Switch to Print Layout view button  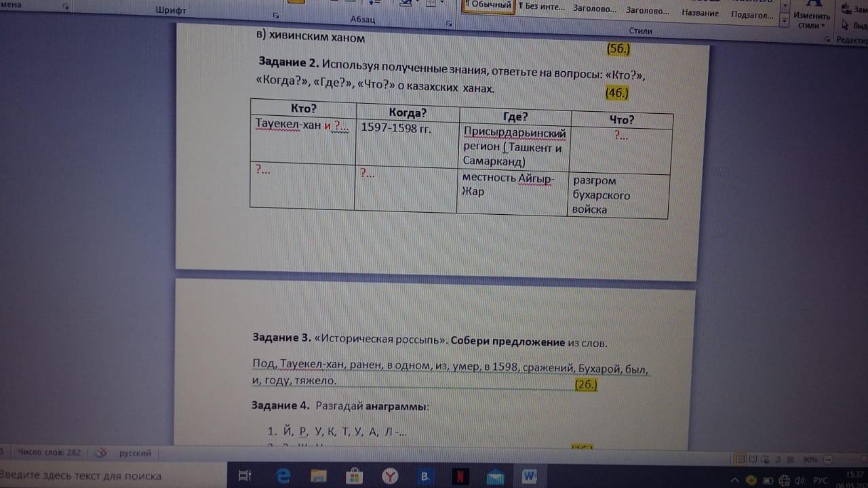[x=741, y=459]
